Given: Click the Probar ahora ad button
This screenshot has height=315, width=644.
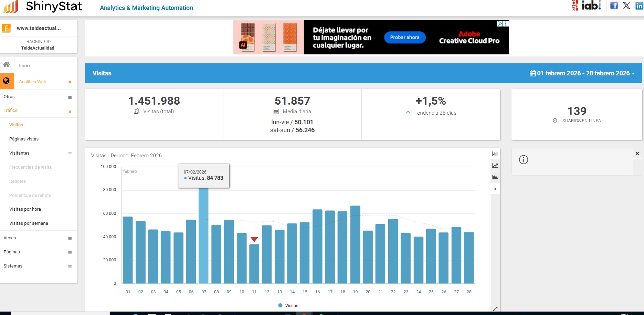Looking at the screenshot, I should click(x=404, y=38).
